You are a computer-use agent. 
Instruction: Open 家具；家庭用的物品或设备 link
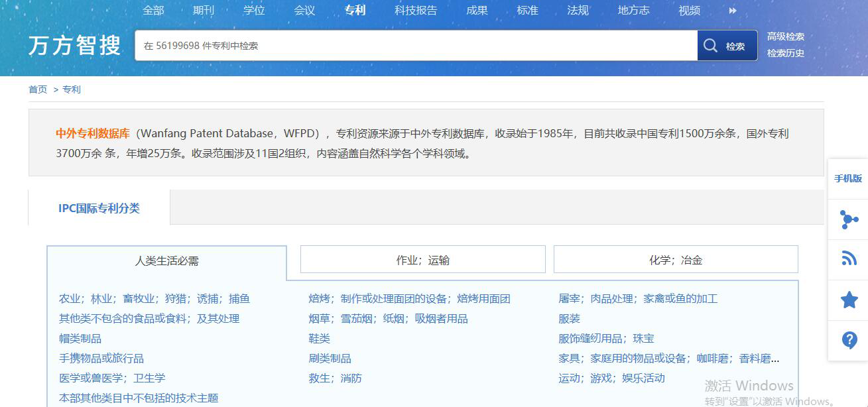click(669, 359)
